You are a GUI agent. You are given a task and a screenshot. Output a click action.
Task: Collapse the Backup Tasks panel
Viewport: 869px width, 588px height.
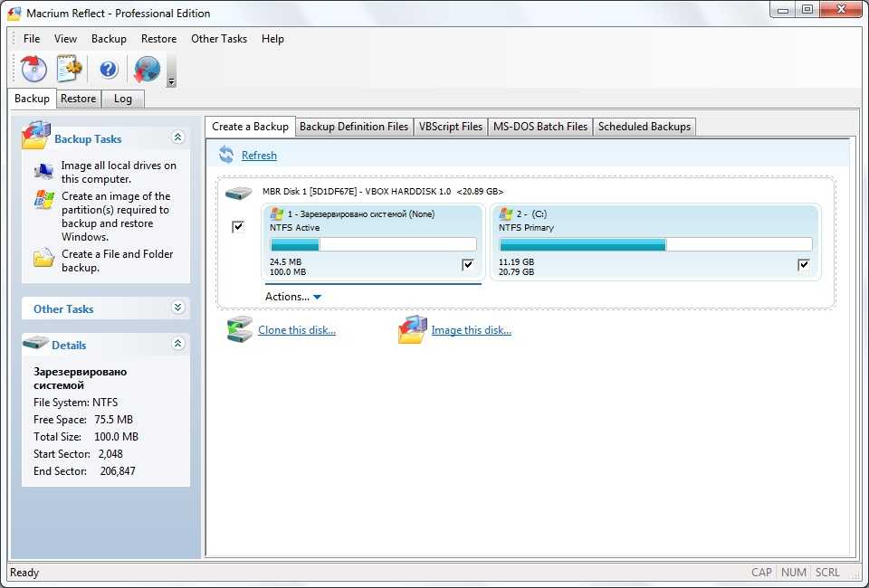[x=178, y=138]
